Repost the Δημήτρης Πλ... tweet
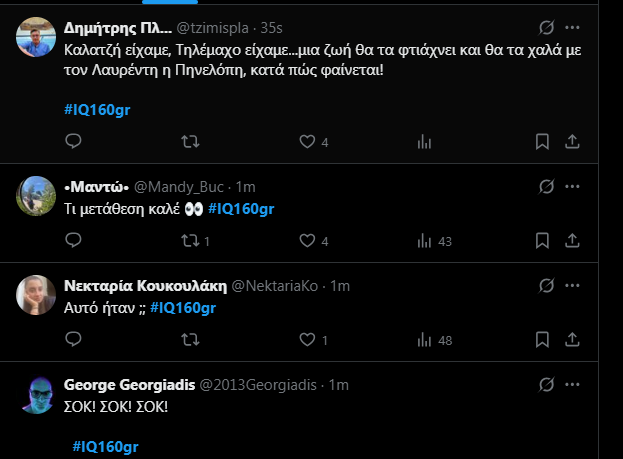Viewport: 623px width, 459px height. pos(189,142)
